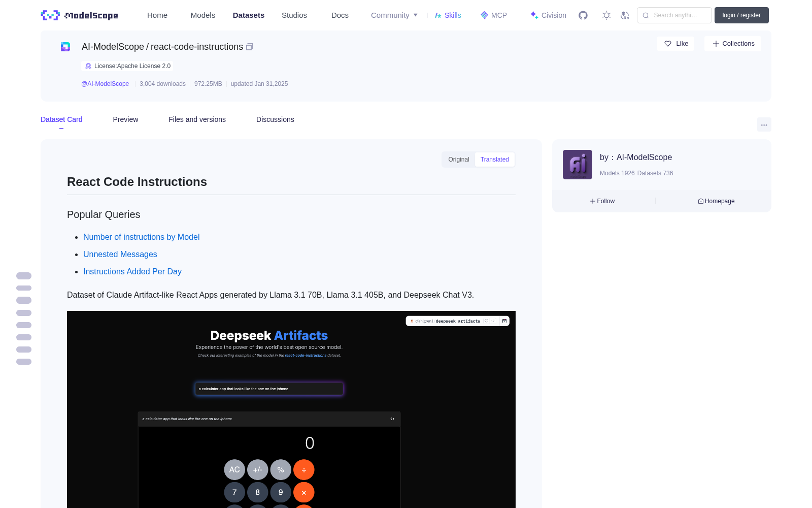Viewport: 812px width, 508px height.
Task: Click the by：AI-ModelScope author name
Action: [x=636, y=157]
